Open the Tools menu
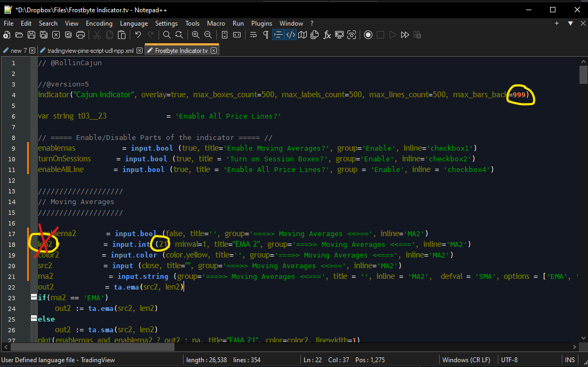Viewport: 588px width, 367px height. [193, 24]
